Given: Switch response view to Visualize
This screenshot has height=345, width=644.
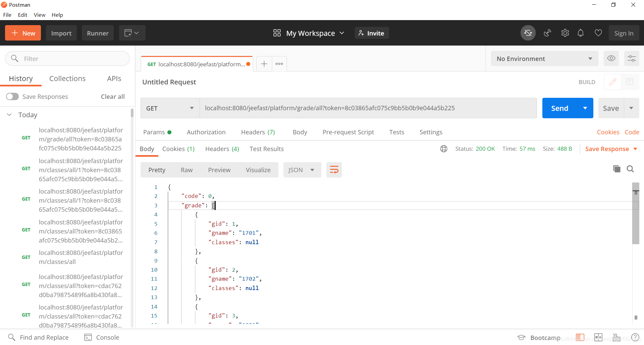Looking at the screenshot, I should (x=258, y=170).
